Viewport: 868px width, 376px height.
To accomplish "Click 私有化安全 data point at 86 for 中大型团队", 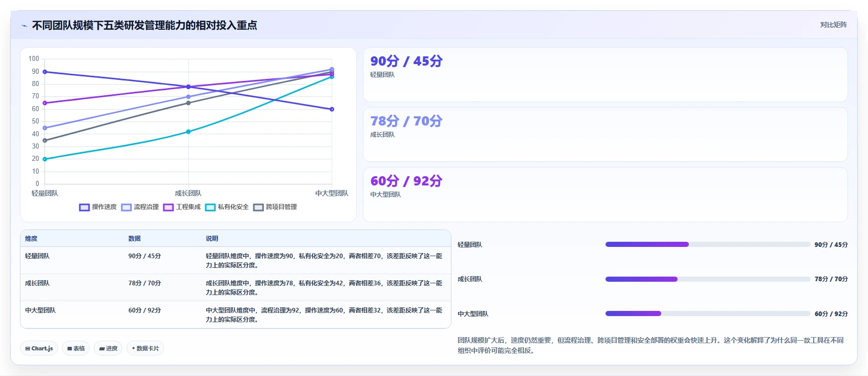I will click(332, 77).
